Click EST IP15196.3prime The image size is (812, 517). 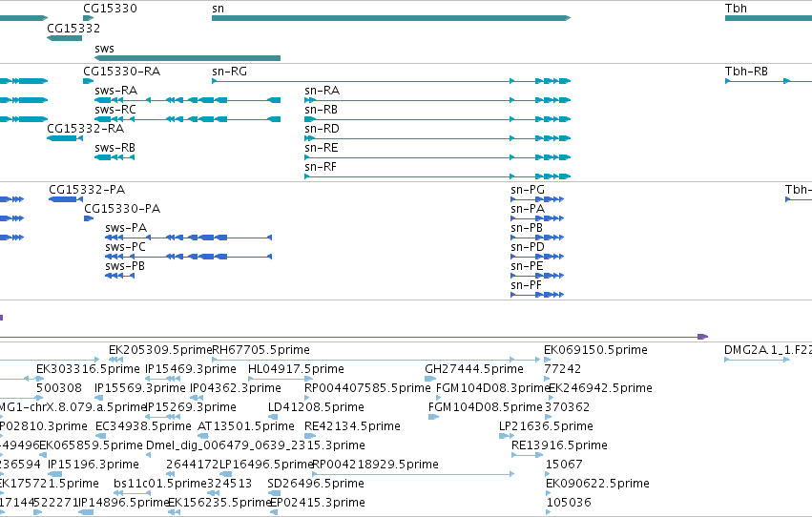55,475
